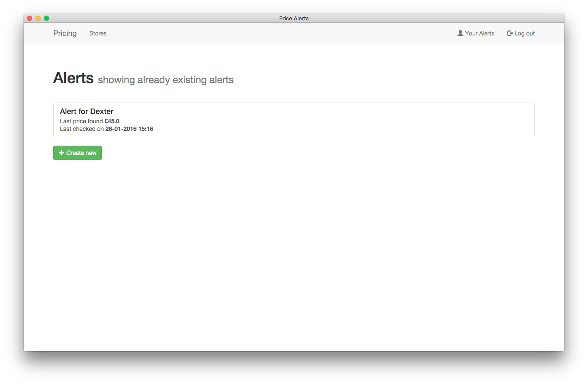Open the Alert for Dexter entry

[294, 120]
